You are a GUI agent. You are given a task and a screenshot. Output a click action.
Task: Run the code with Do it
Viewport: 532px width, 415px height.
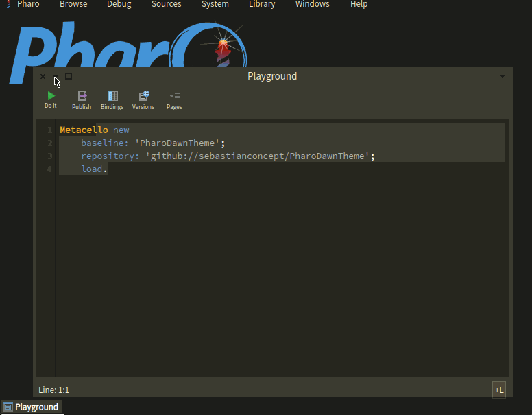51,100
